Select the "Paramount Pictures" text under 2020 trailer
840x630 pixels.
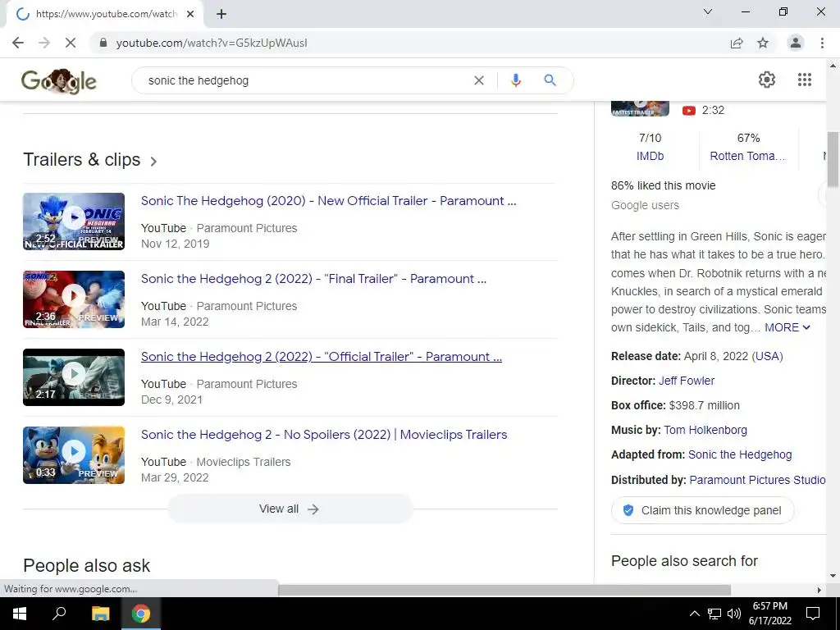(246, 228)
